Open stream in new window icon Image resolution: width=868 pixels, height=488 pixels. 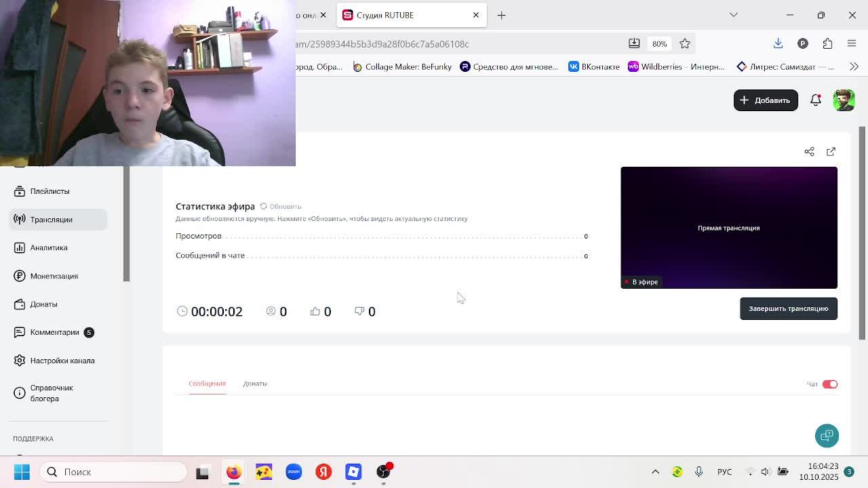click(x=831, y=152)
